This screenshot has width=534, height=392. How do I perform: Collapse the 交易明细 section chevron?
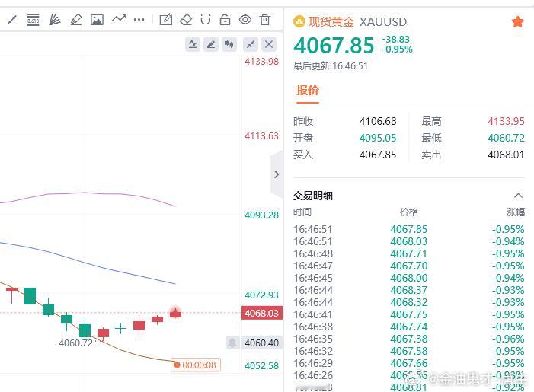(518, 196)
